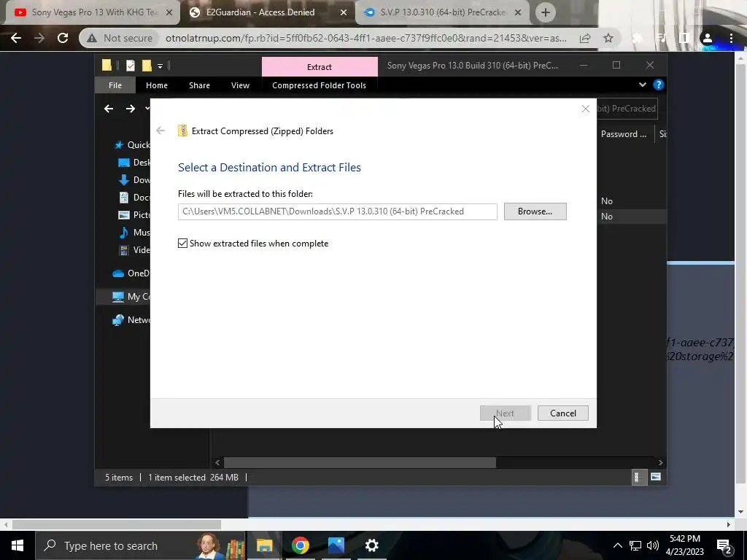Select Downloads in Explorer sidebar
This screenshot has height=560, width=747.
(134, 180)
